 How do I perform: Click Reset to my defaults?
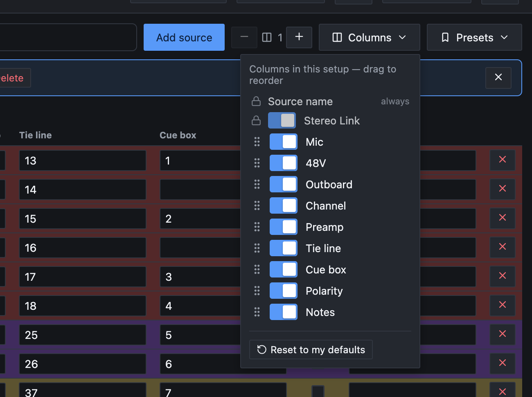(311, 350)
